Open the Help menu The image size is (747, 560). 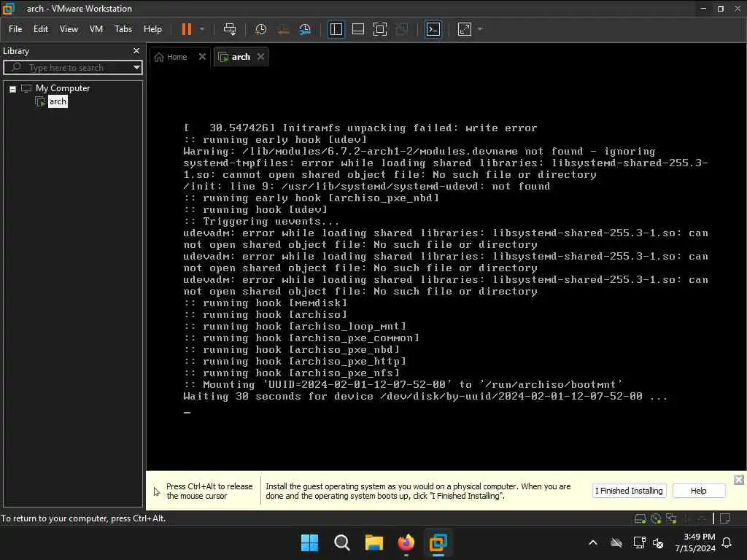tap(152, 29)
